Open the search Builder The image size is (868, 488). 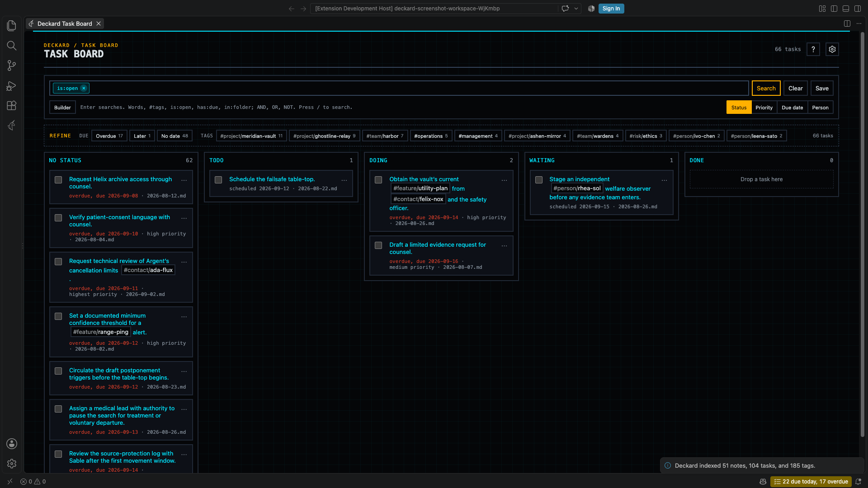(x=62, y=108)
